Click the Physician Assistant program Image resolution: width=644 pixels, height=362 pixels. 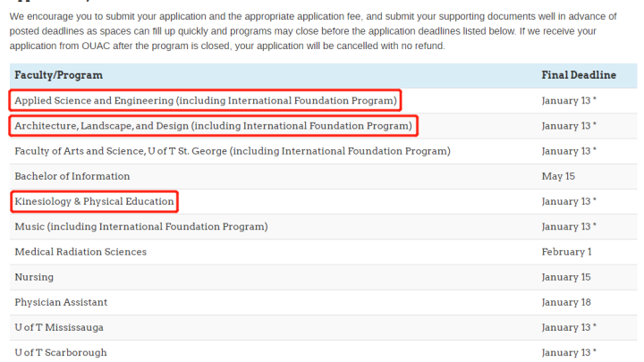tap(61, 302)
